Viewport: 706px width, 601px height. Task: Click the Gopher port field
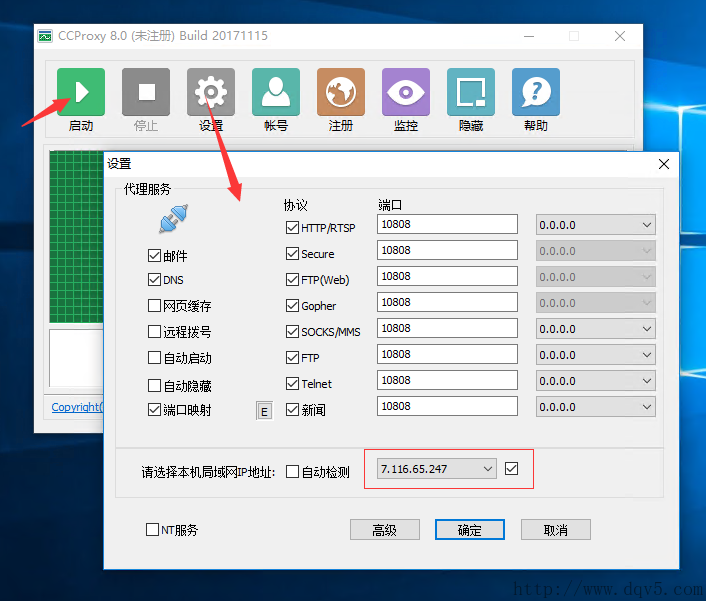447,302
